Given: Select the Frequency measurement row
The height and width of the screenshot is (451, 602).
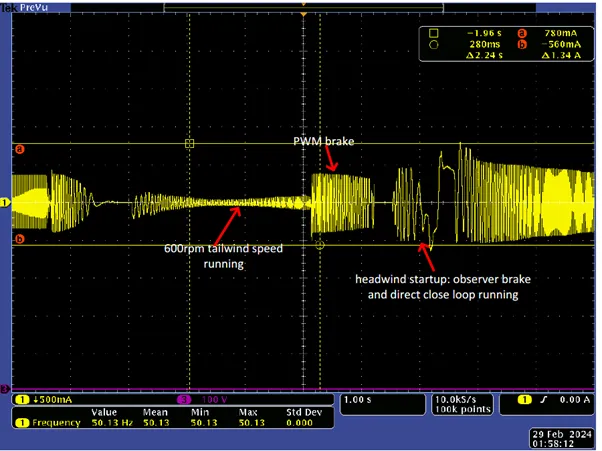Looking at the screenshot, I should [x=173, y=423].
